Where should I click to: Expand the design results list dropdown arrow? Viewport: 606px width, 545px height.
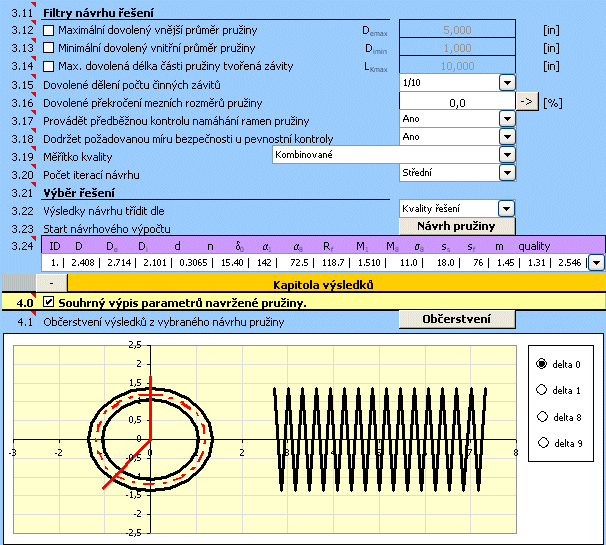pyautogui.click(x=596, y=262)
